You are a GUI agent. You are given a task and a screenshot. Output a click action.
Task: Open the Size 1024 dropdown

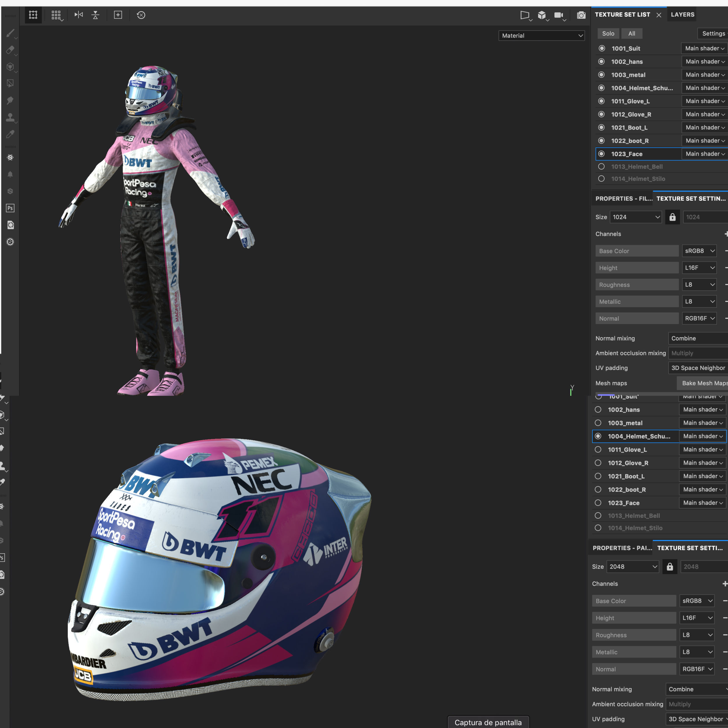(636, 217)
